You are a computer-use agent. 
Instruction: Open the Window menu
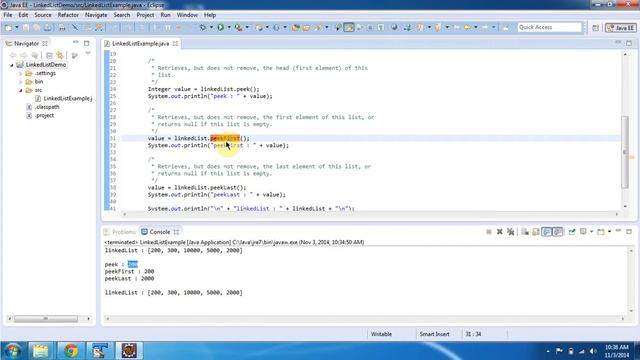point(187,15)
